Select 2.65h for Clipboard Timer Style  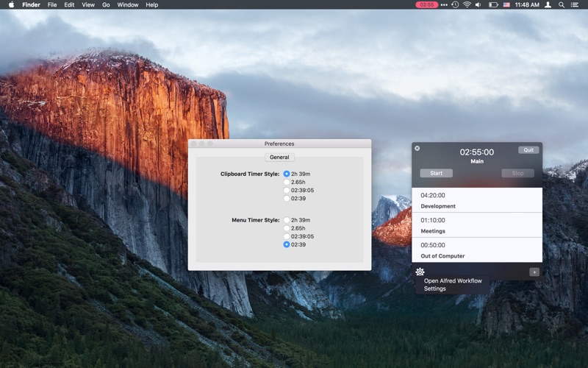tap(287, 182)
